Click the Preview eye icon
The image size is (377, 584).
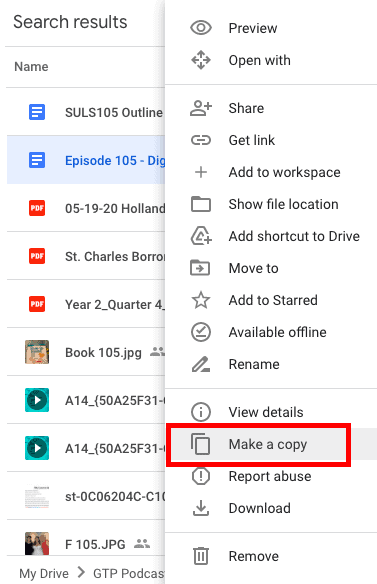tap(201, 28)
